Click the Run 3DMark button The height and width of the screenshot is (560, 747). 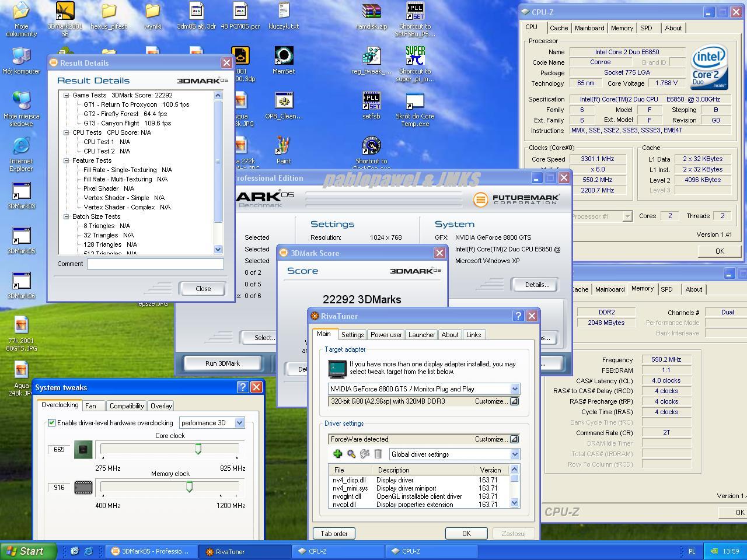222,363
